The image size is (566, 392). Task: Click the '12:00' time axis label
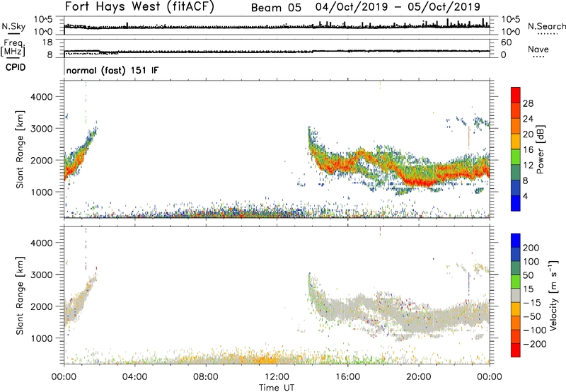(277, 377)
